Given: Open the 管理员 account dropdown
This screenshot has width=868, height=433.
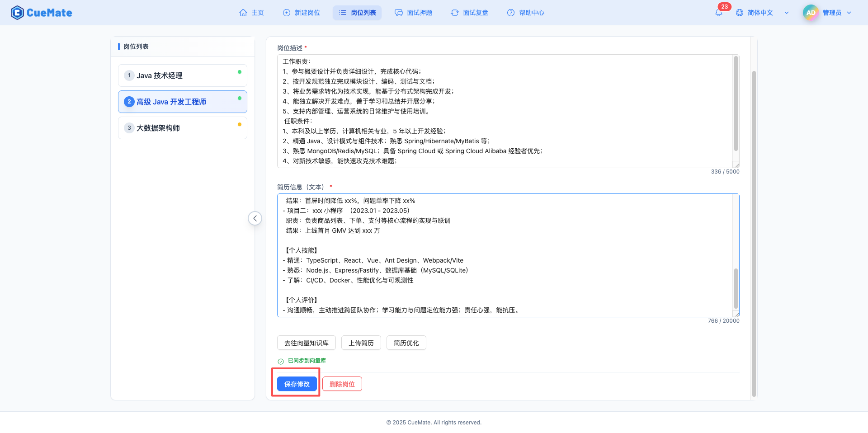Looking at the screenshot, I should pyautogui.click(x=849, y=13).
